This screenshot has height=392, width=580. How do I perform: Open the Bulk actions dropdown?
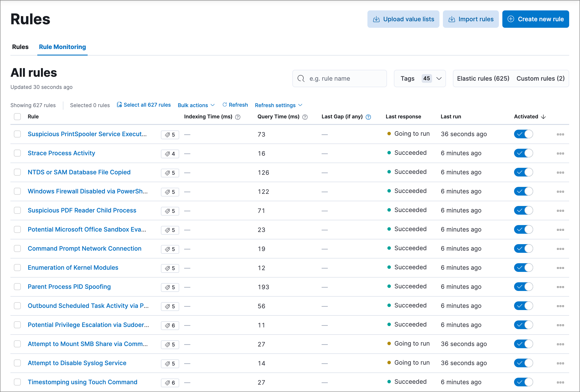tap(196, 105)
